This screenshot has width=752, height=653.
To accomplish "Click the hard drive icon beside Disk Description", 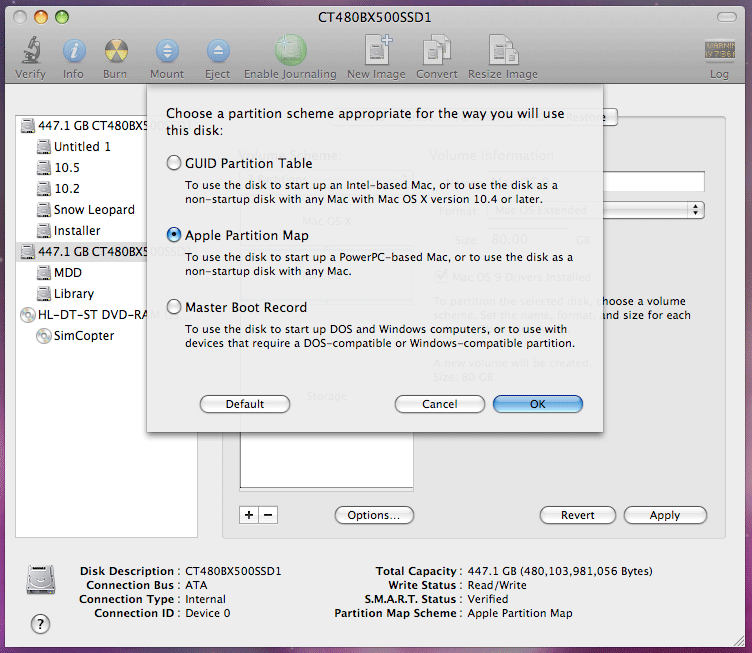I will [41, 580].
